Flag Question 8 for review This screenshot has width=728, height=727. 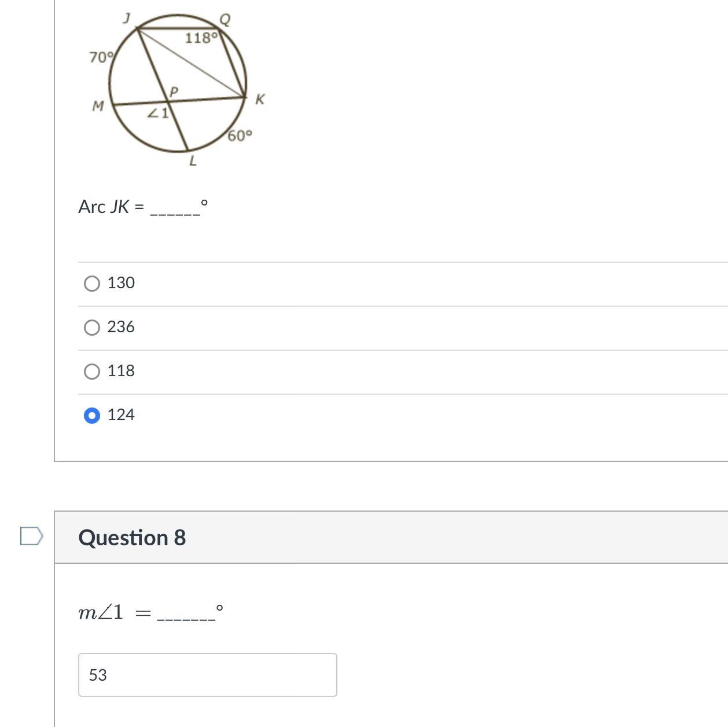point(31,536)
